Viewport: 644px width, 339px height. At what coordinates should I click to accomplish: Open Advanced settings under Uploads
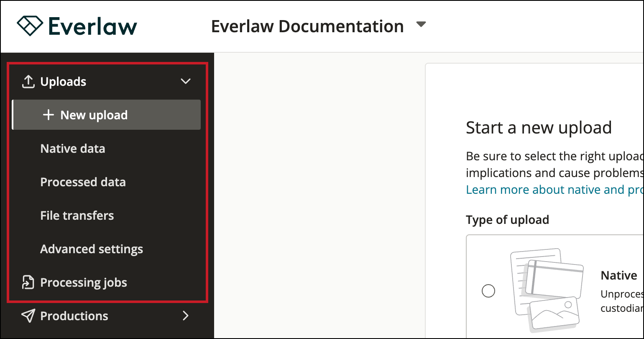tap(92, 249)
